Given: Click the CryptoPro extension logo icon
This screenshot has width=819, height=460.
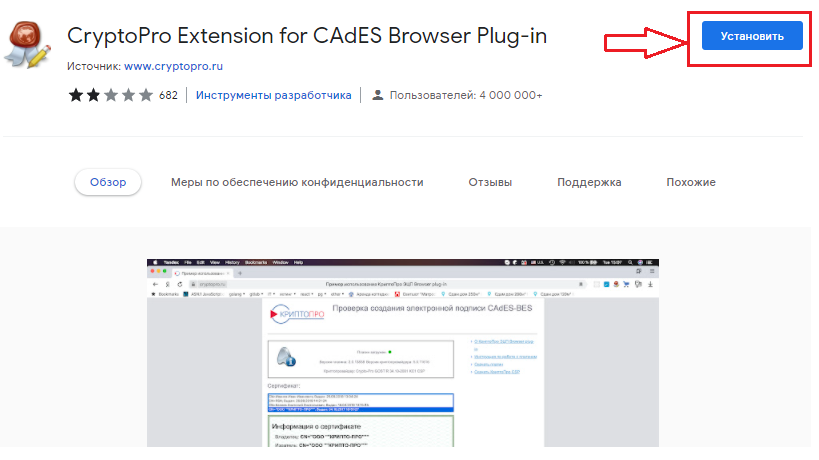Looking at the screenshot, I should [x=28, y=45].
